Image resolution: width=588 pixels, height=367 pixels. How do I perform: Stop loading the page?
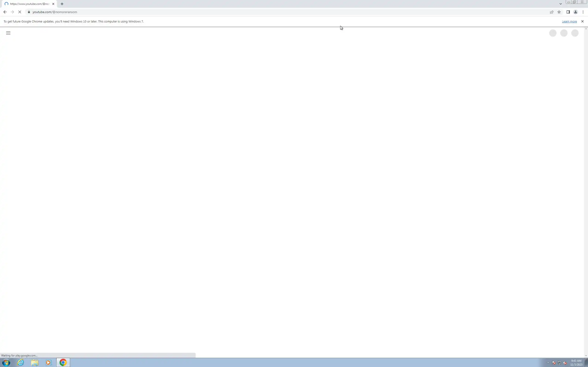click(20, 12)
